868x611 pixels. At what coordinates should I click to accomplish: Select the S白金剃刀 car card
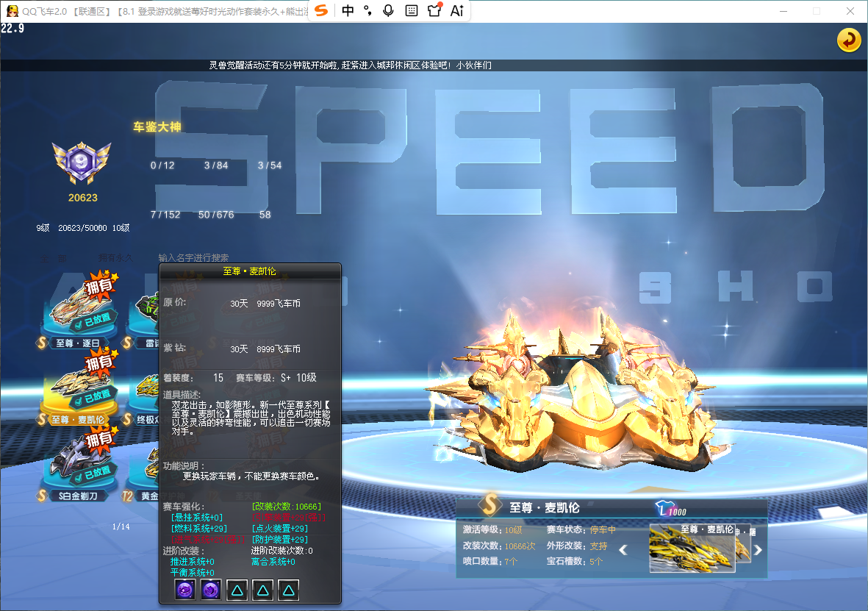tap(78, 464)
